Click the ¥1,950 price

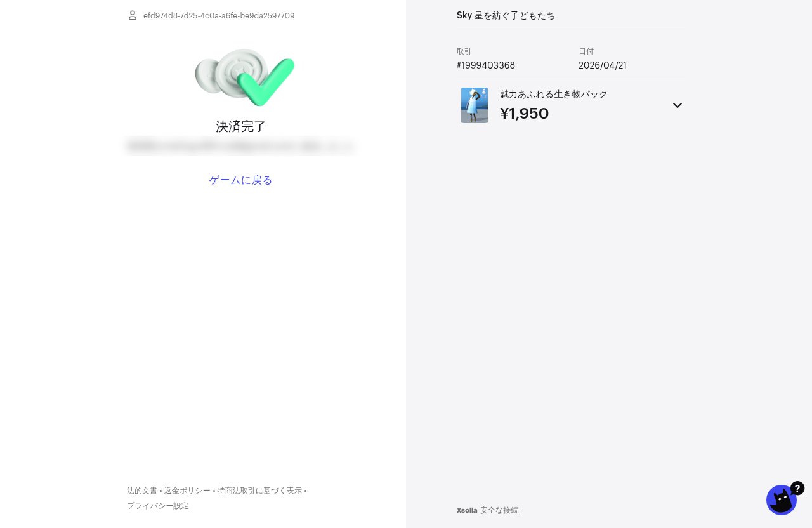click(525, 114)
